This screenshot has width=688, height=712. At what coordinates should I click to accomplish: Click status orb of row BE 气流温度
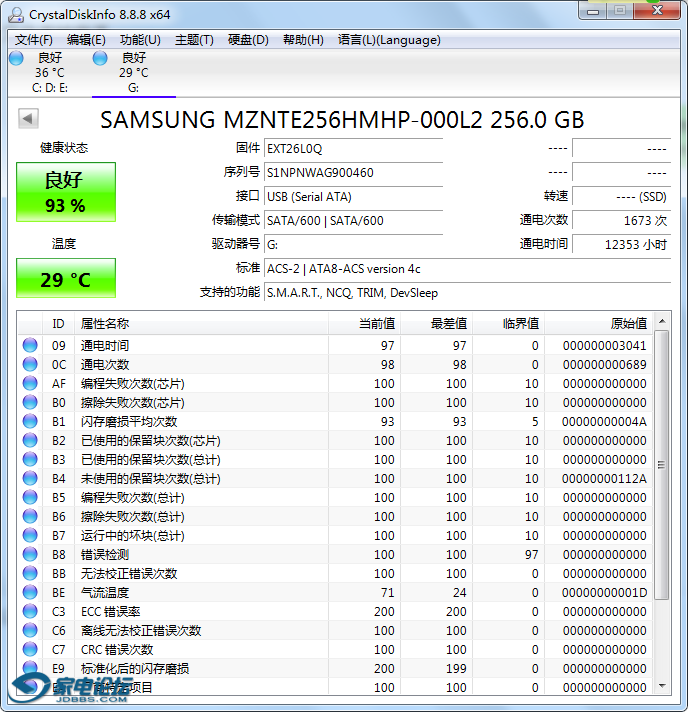point(30,593)
